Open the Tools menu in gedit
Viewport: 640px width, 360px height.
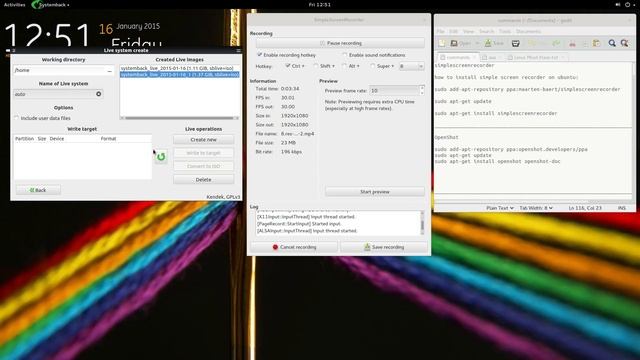(504, 31)
